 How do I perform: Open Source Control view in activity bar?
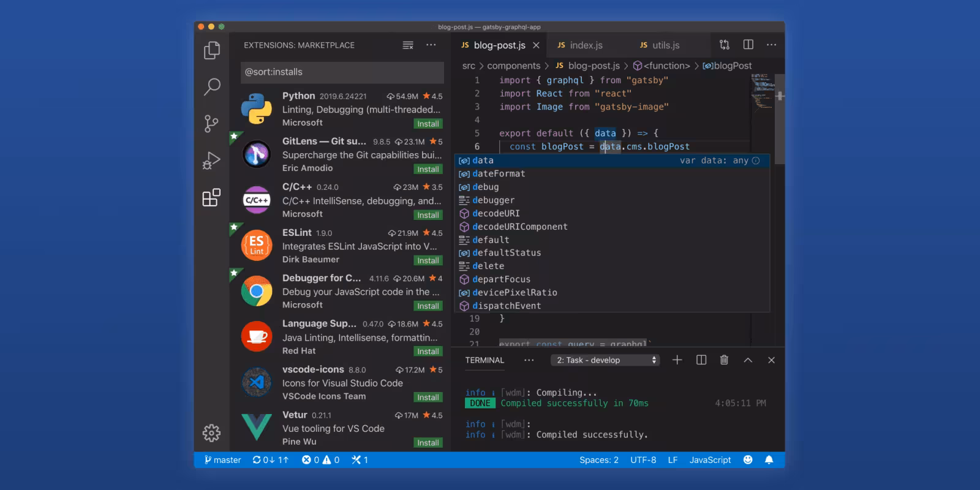211,124
